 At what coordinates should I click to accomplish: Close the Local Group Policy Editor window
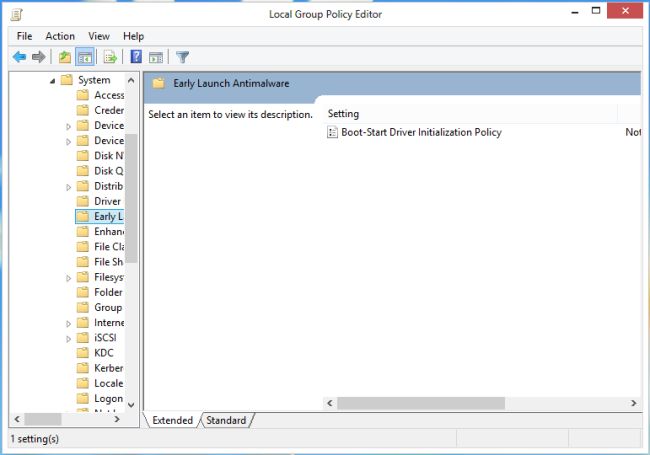coord(625,11)
